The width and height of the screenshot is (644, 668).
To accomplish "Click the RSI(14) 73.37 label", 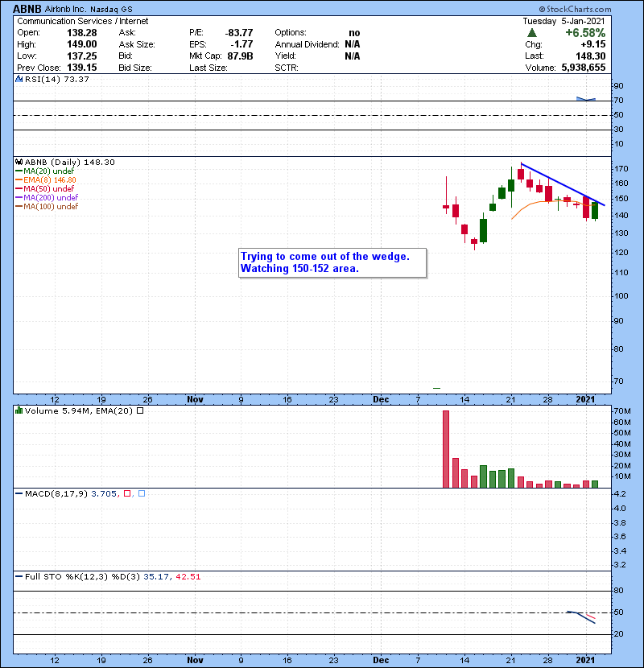I will 56,79.
